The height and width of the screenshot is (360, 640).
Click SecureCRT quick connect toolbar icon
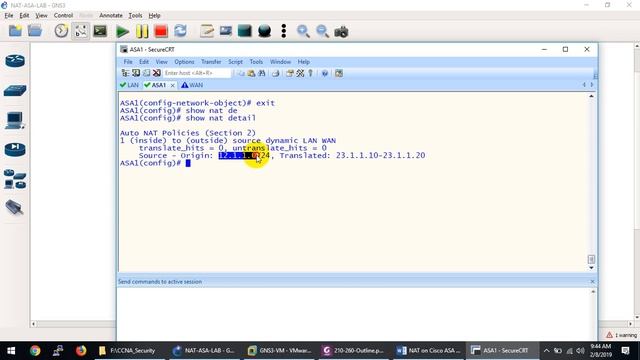pyautogui.click(x=136, y=73)
